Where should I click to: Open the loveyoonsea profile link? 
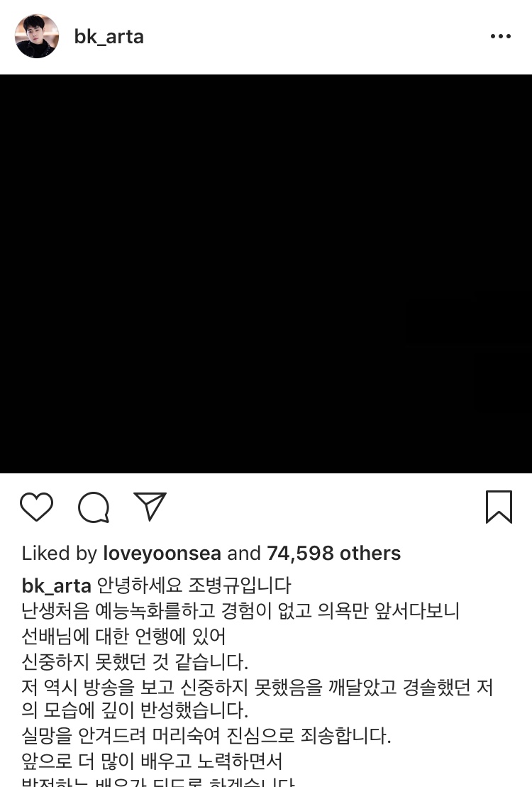(x=162, y=553)
